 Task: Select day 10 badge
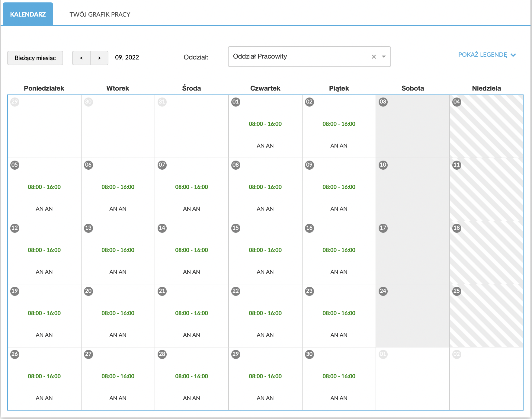[x=383, y=165]
